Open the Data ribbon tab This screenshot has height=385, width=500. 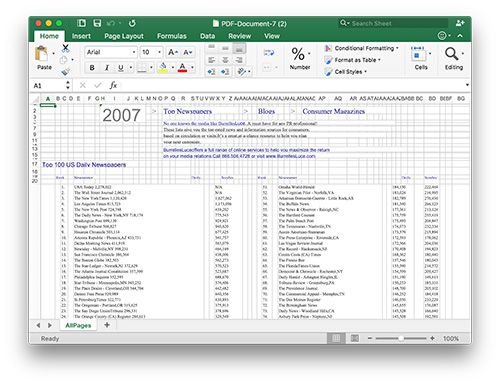pos(207,36)
